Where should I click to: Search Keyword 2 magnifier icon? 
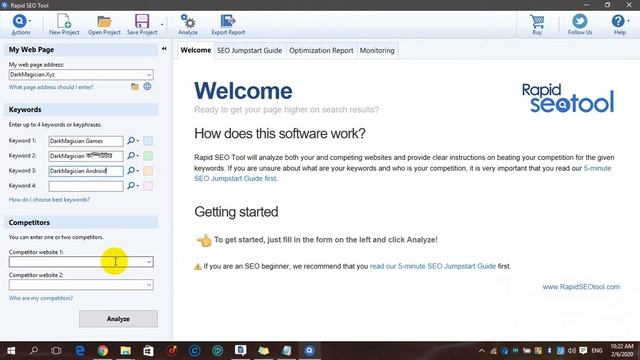coord(131,156)
